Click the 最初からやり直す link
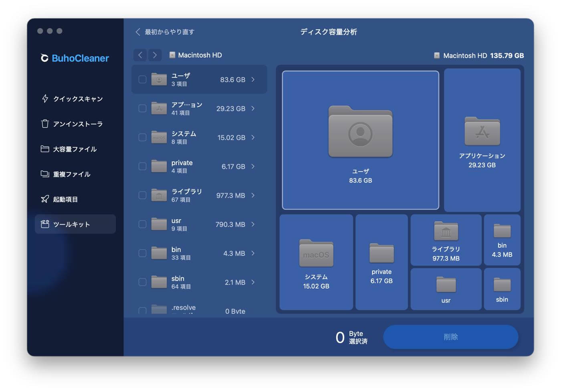 (169, 32)
